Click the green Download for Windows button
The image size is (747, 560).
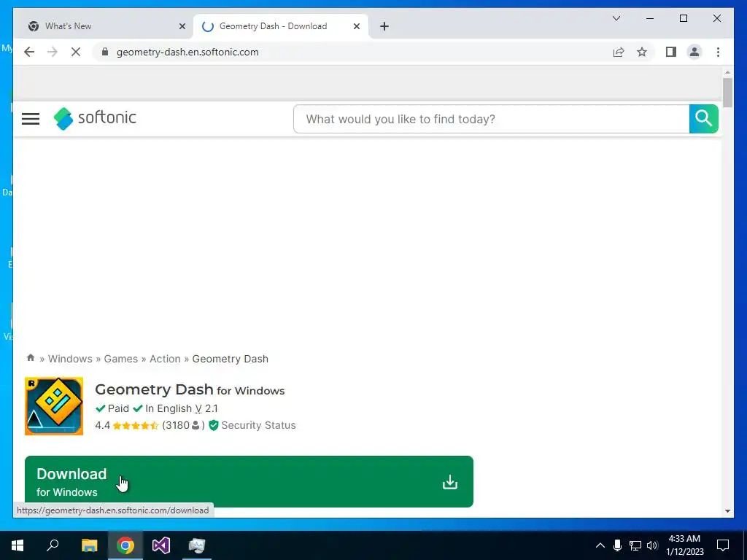point(249,481)
